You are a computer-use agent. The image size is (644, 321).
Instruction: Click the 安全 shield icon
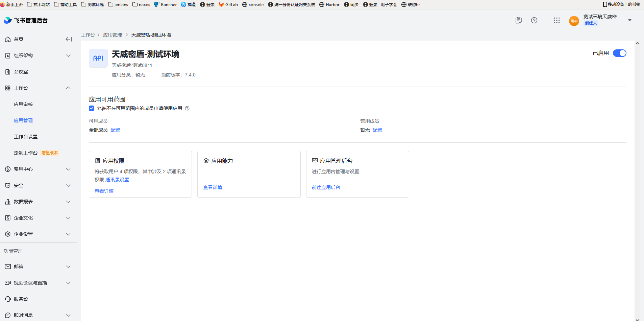coord(8,185)
